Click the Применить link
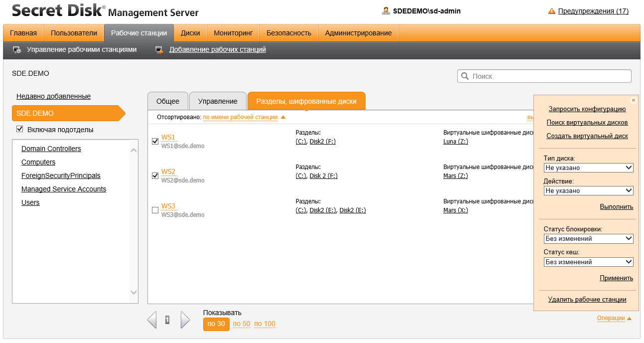 click(617, 278)
